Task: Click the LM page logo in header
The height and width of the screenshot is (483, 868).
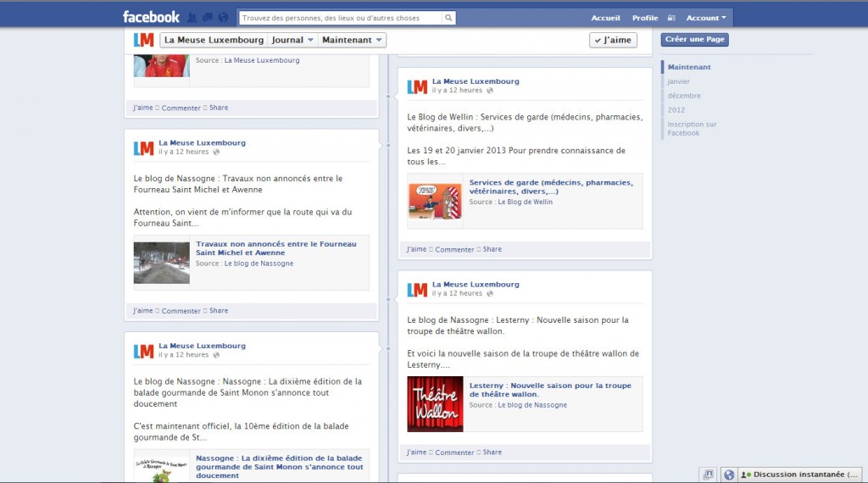Action: (143, 40)
